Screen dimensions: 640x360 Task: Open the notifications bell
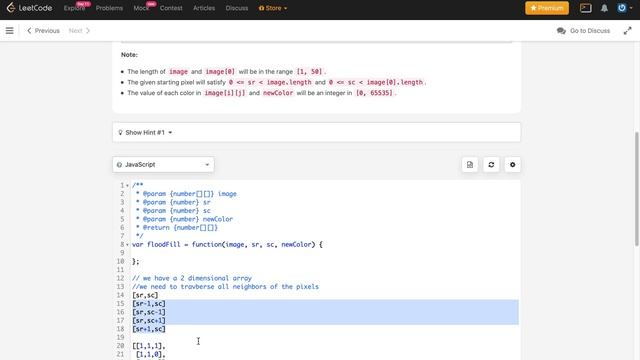point(604,8)
